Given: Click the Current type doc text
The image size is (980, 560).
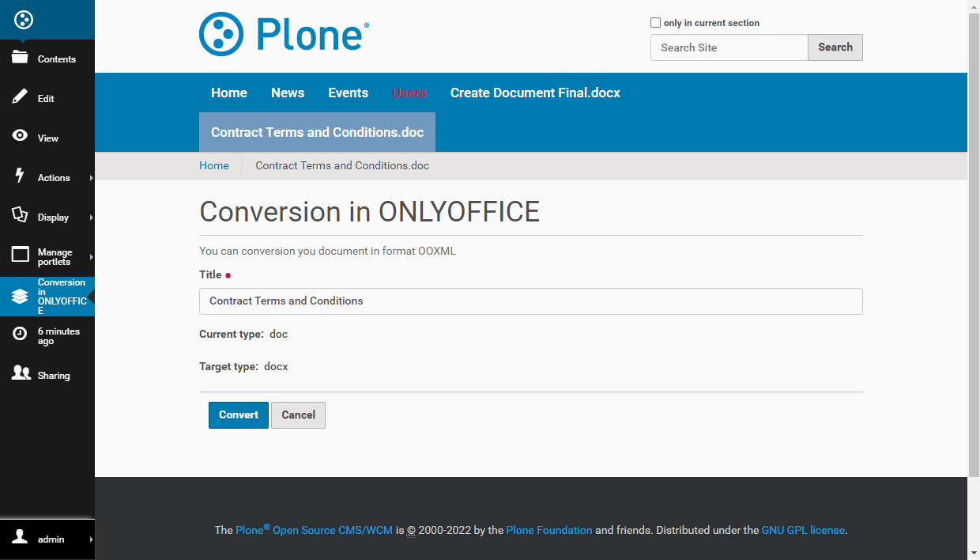Looking at the screenshot, I should tap(243, 334).
